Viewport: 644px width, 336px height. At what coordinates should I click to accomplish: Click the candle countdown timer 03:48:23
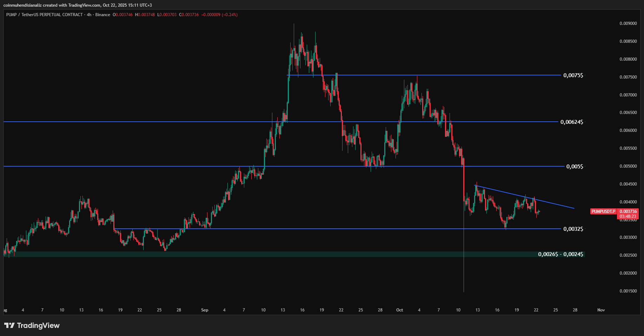(x=628, y=216)
